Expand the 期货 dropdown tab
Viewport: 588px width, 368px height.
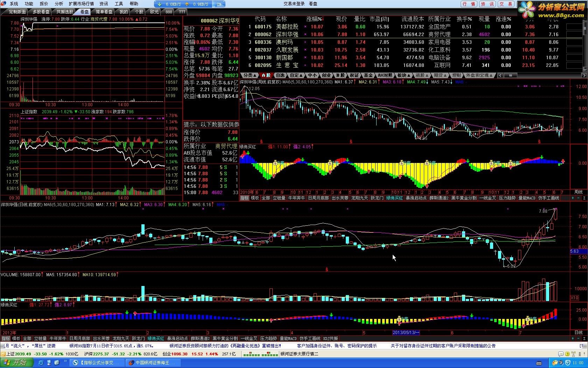point(440,75)
